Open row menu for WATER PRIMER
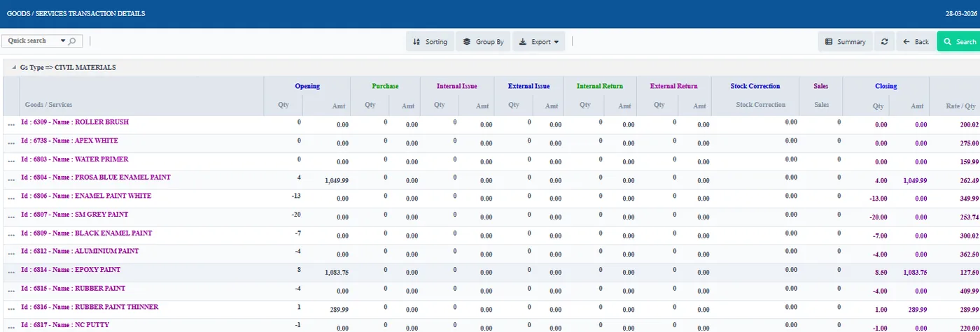Viewport: 980px width, 332px height. 10,161
